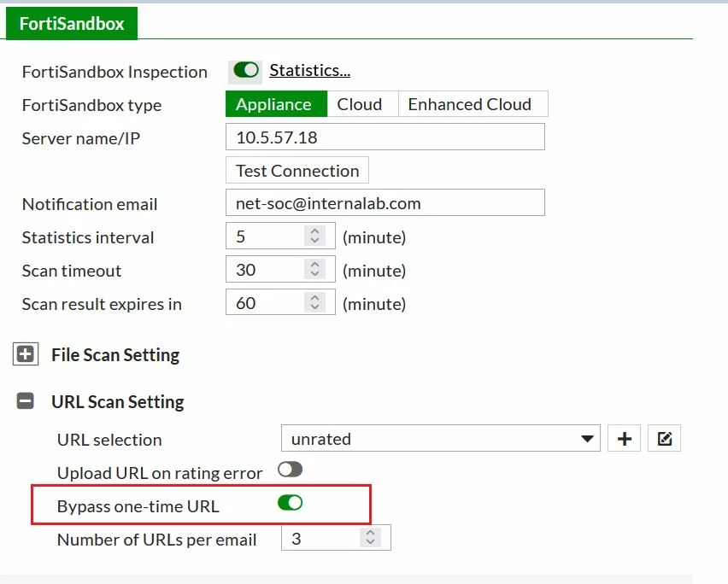Expand the File Scan Setting section
Viewport: 728px width, 584px height.
26,354
